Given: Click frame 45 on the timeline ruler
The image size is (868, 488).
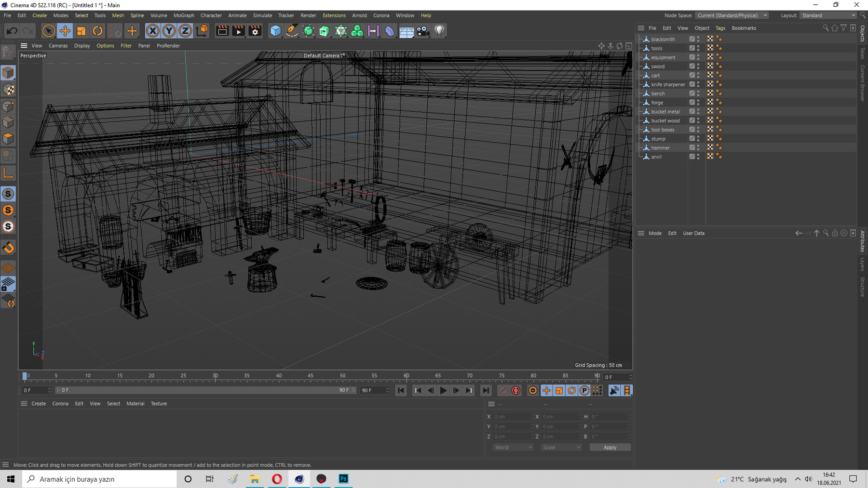Looking at the screenshot, I should (311, 376).
